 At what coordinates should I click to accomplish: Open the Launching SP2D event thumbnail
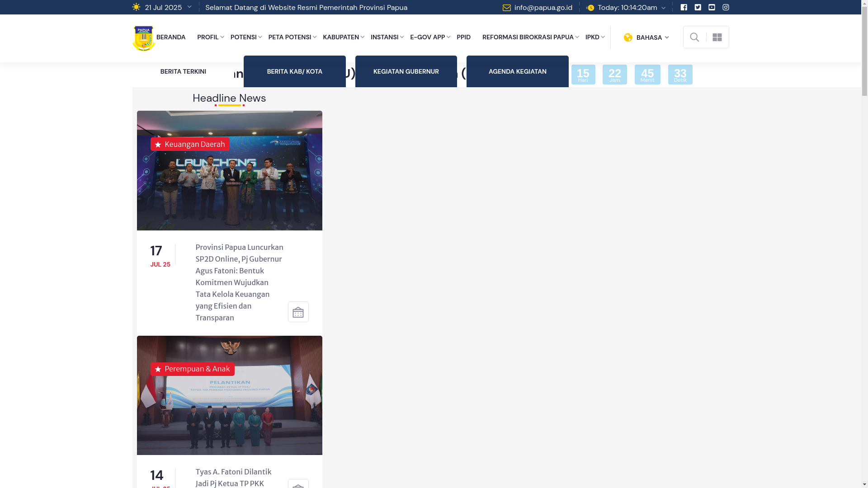click(x=230, y=170)
